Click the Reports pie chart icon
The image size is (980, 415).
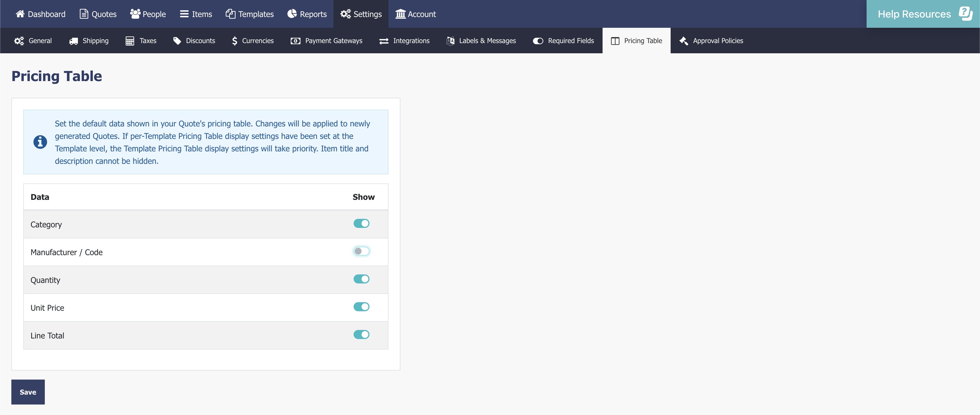click(x=292, y=14)
